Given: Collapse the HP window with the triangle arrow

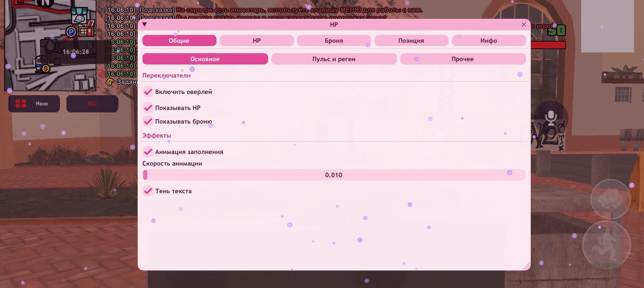Looking at the screenshot, I should pos(144,24).
